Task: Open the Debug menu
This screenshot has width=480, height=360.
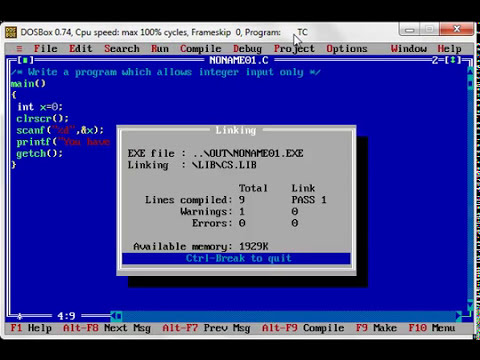Action: pos(247,49)
